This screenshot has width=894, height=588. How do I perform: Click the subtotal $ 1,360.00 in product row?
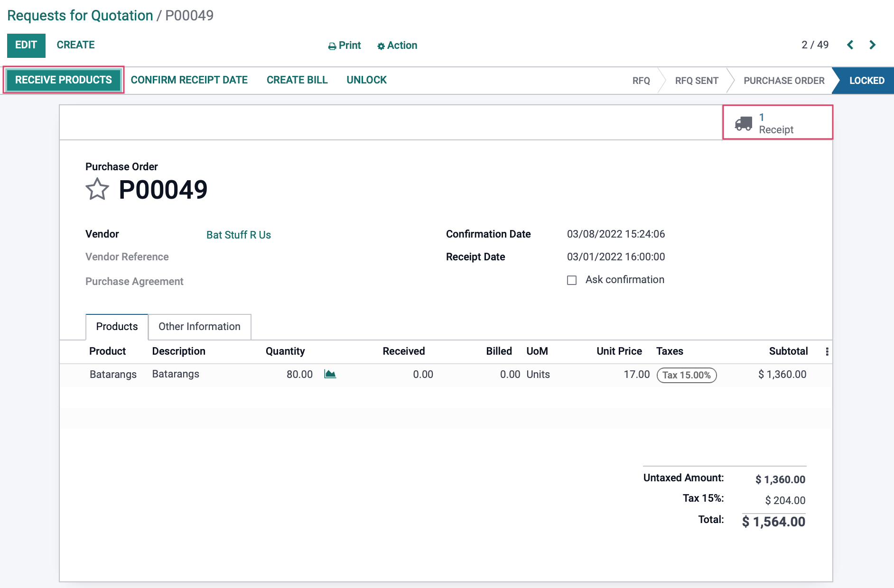pos(782,375)
